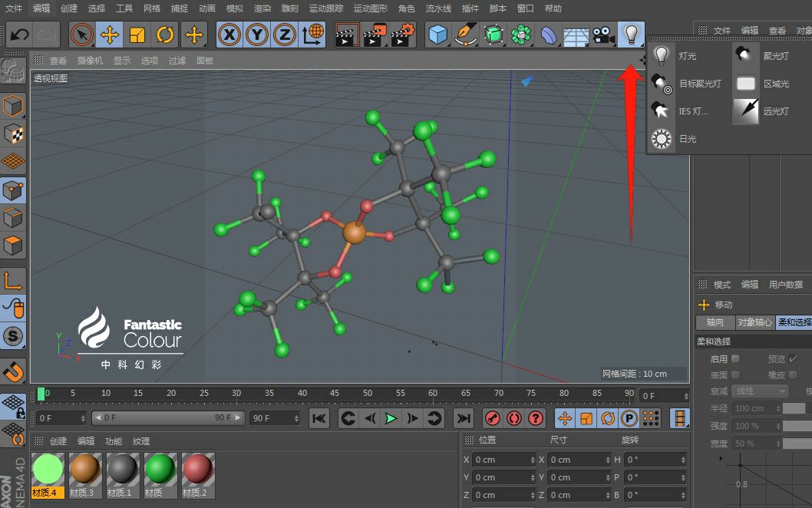This screenshot has height=508, width=812.
Task: Click the undo arrow in the top toolbar
Action: click(x=19, y=35)
